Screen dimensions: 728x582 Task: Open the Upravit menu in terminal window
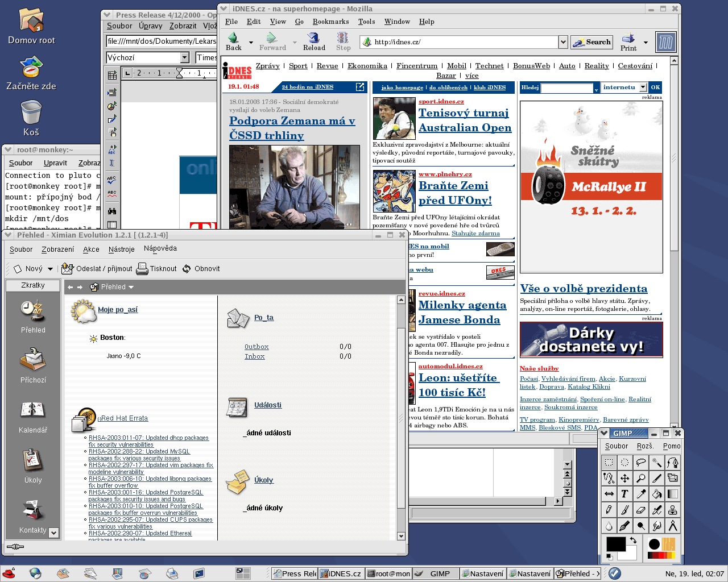(55, 163)
